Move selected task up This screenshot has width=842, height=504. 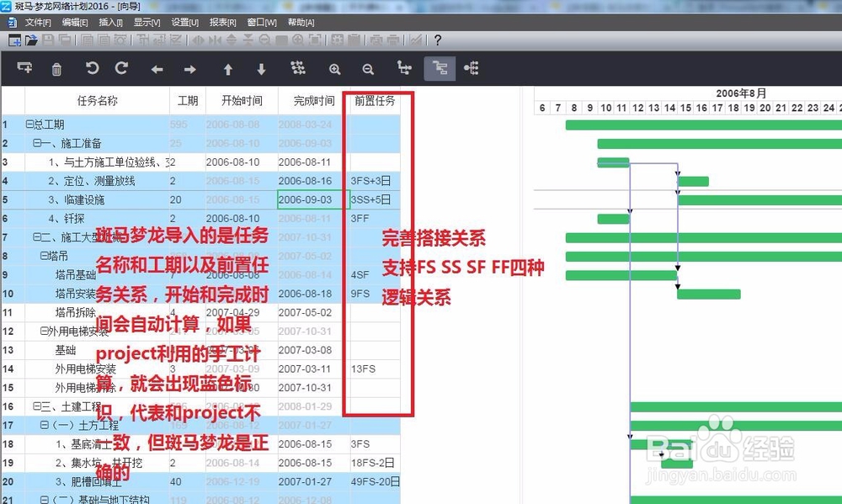(228, 69)
